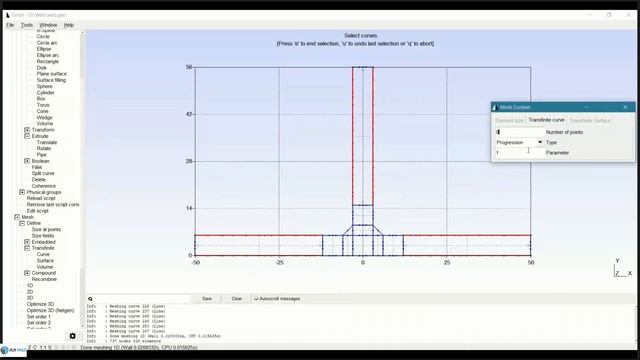Expand the Physical groups tree node
640x360 pixels.
[x=22, y=192]
